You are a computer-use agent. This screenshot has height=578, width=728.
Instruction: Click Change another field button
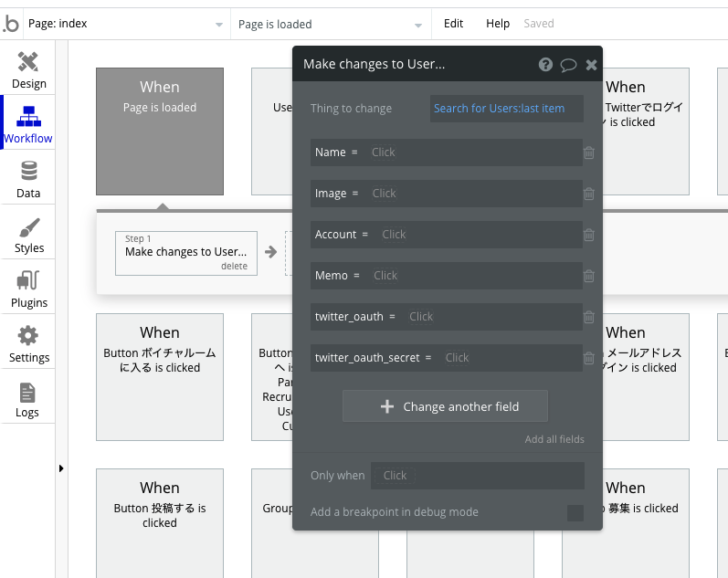coord(445,406)
